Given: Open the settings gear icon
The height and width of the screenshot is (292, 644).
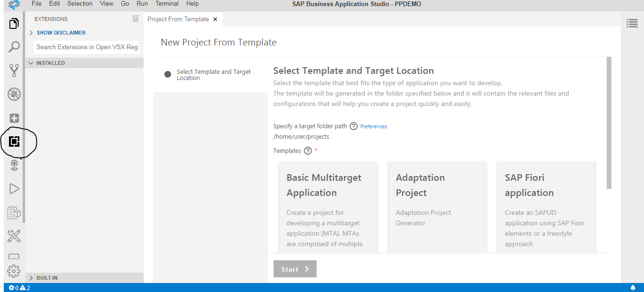Looking at the screenshot, I should [14, 271].
